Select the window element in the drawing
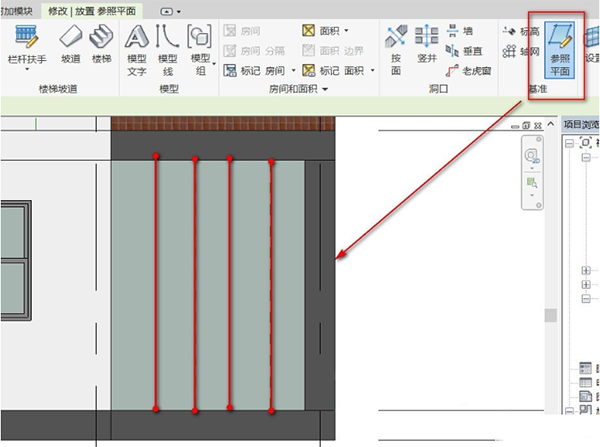 point(15,260)
